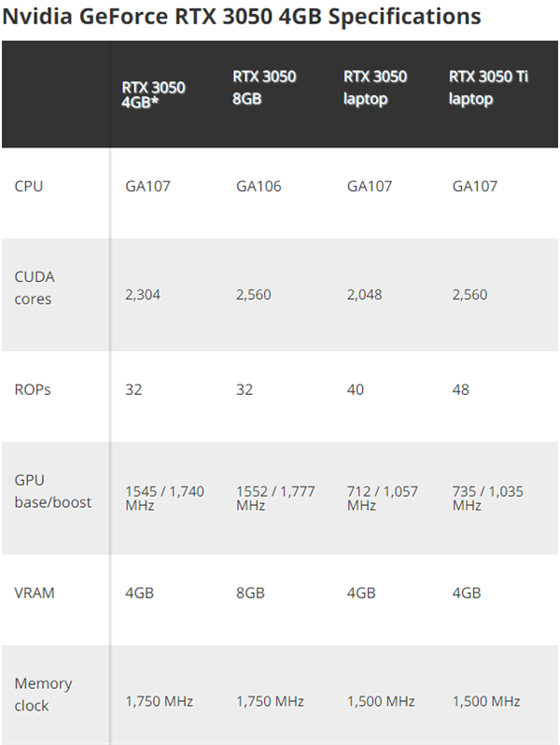The width and height of the screenshot is (560, 745).
Task: Click the CUDA cores row label
Action: pyautogui.click(x=35, y=288)
